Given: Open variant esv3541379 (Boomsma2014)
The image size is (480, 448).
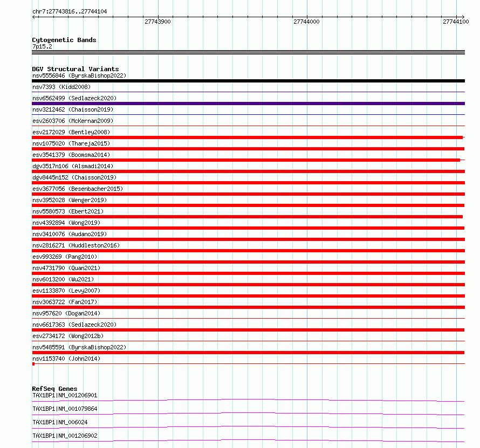Looking at the screenshot, I should [x=71, y=155].
